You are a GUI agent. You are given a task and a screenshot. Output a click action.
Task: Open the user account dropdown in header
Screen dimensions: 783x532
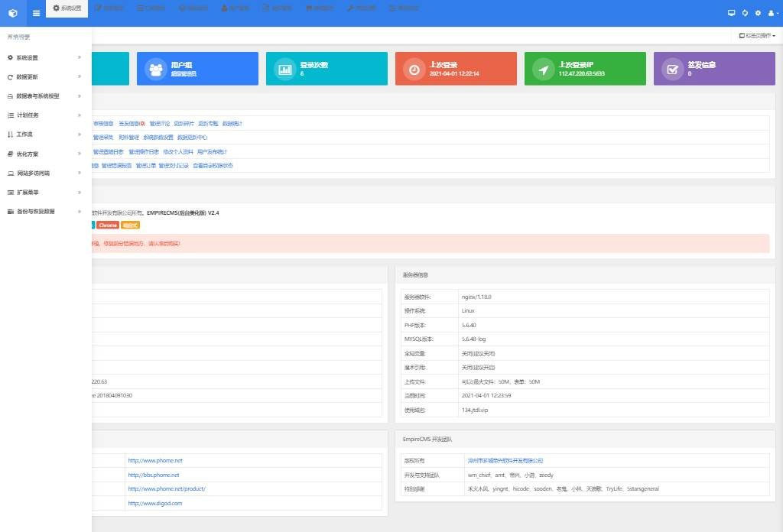click(772, 13)
